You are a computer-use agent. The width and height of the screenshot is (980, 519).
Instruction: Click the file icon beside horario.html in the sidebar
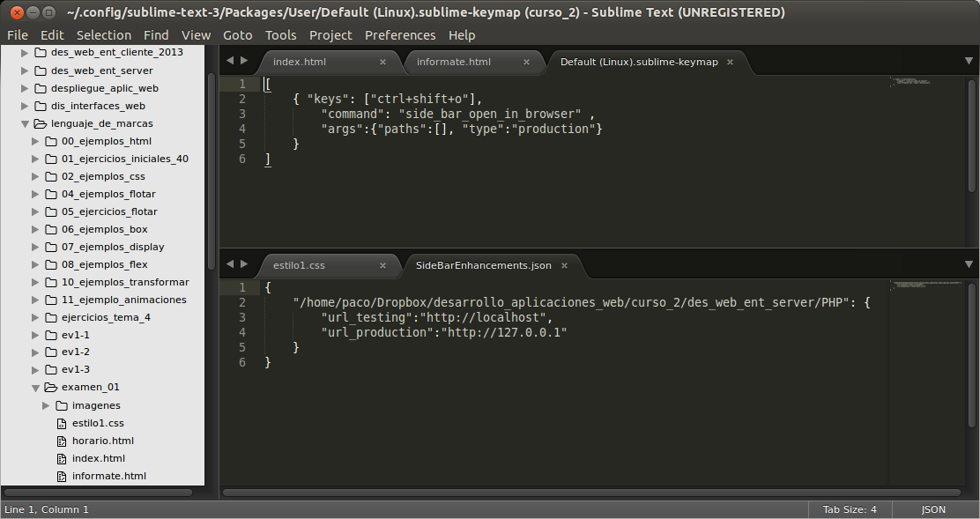point(61,441)
